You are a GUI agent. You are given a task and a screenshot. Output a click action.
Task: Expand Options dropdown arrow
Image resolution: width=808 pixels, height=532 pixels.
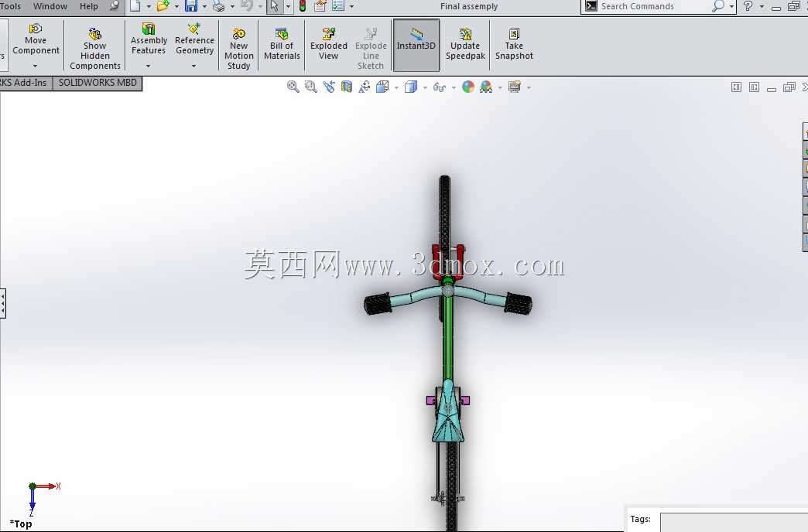pyautogui.click(x=351, y=7)
